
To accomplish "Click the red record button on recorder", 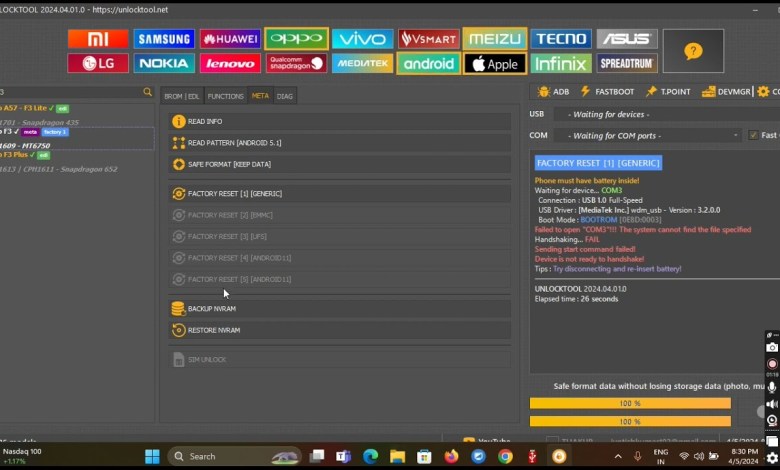I will click(772, 364).
